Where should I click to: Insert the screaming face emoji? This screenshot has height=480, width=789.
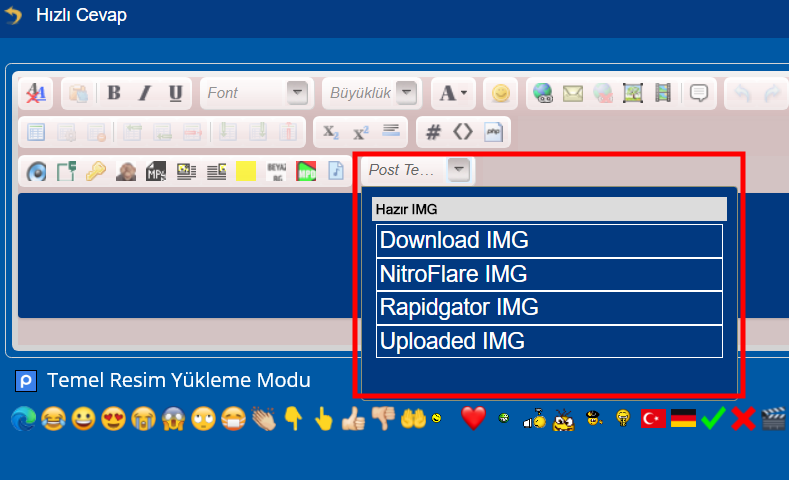(x=173, y=419)
